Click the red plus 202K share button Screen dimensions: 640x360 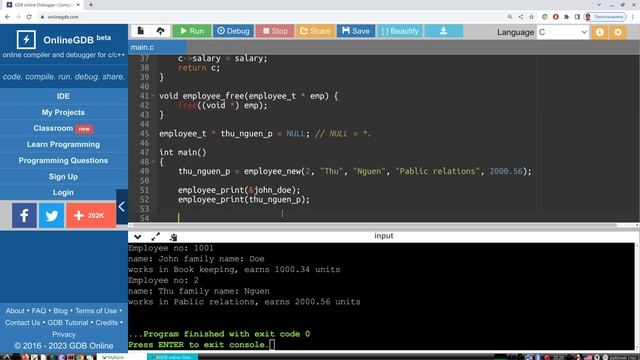[91, 215]
